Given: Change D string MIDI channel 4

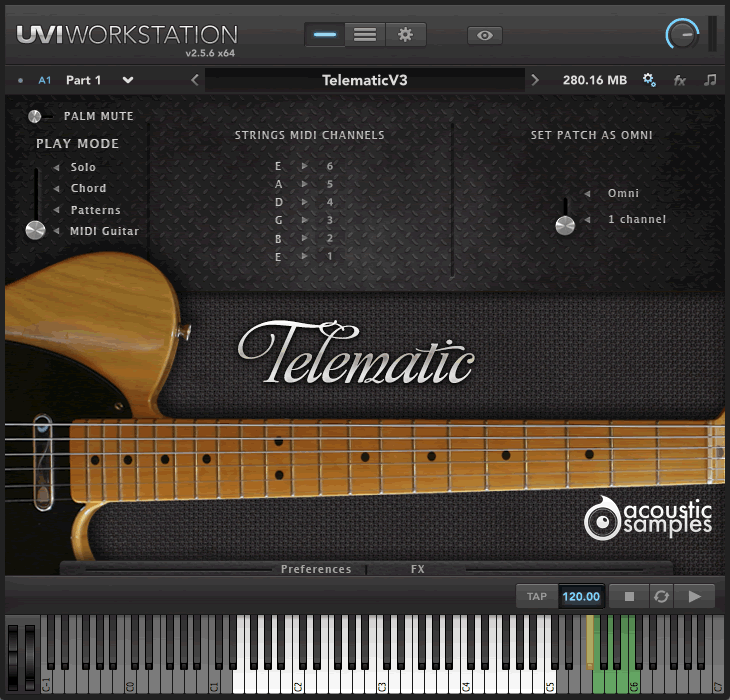Looking at the screenshot, I should coord(330,202).
